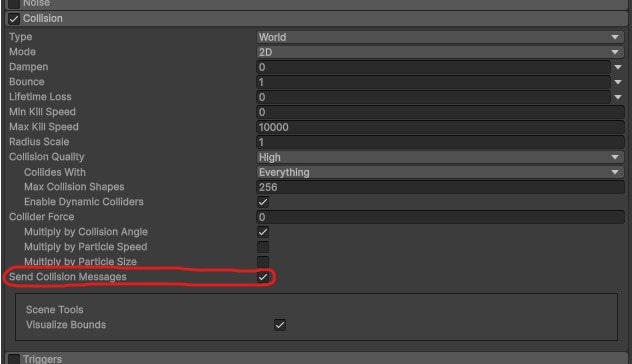Click the Mode label
Image resolution: width=632 pixels, height=364 pixels.
click(x=23, y=52)
